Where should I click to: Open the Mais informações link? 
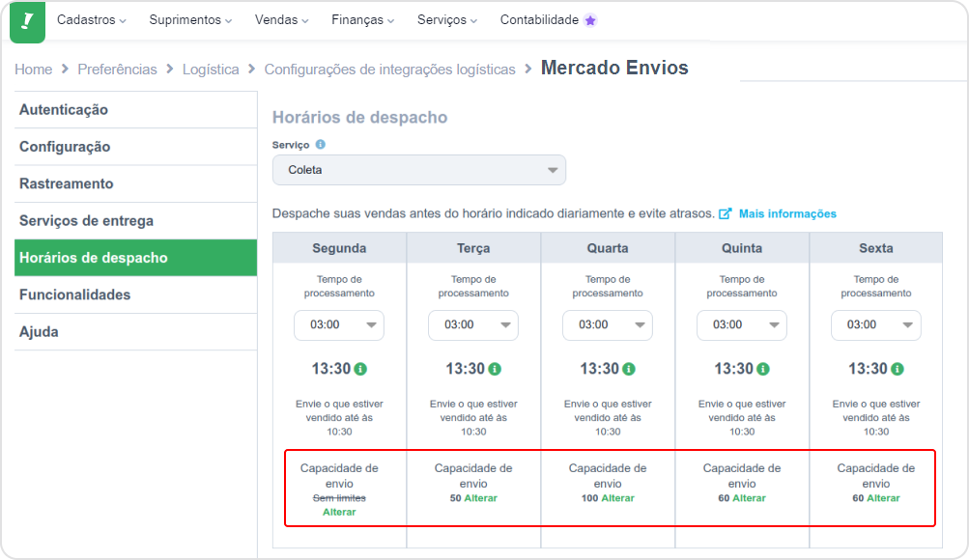coord(788,213)
